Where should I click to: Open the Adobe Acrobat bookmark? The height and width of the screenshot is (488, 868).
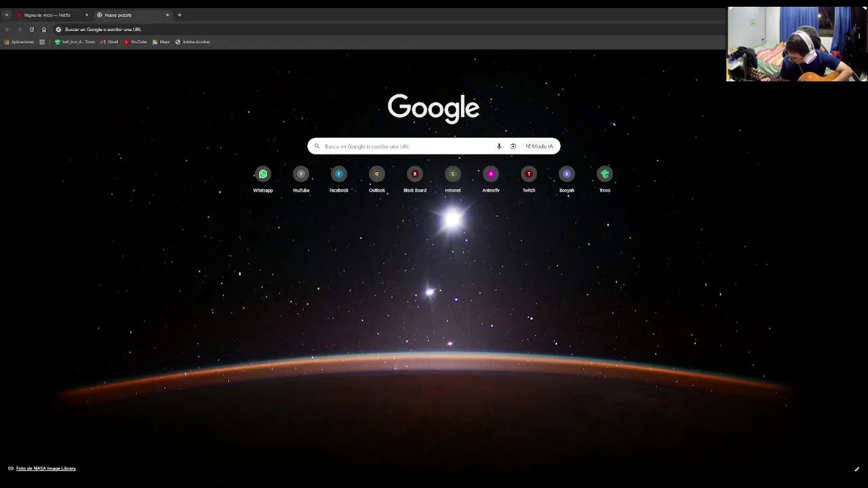point(193,42)
